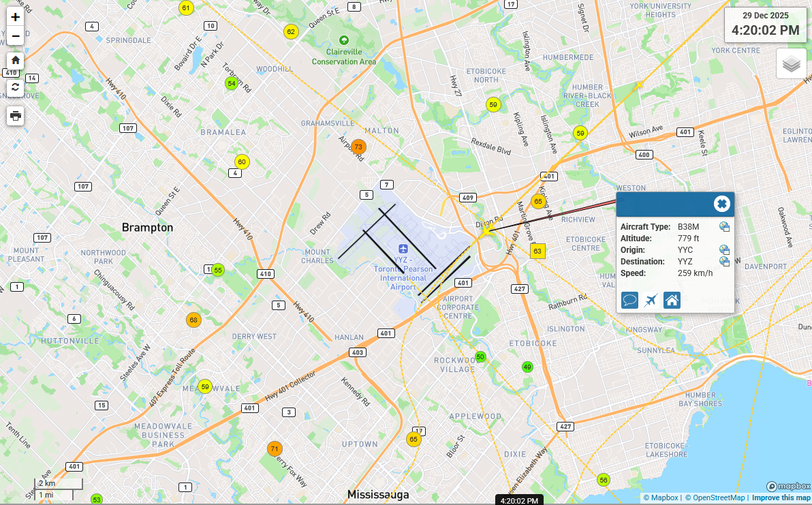Select the square 63 noise monitor marker
Image resolution: width=812 pixels, height=505 pixels.
[x=537, y=251]
